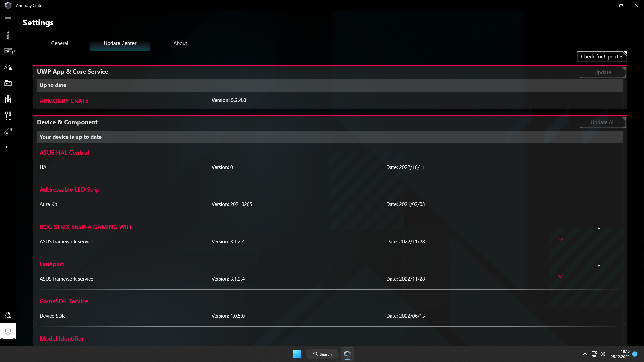The image size is (644, 362).
Task: Open the Device section in the sidebar
Action: [8, 51]
